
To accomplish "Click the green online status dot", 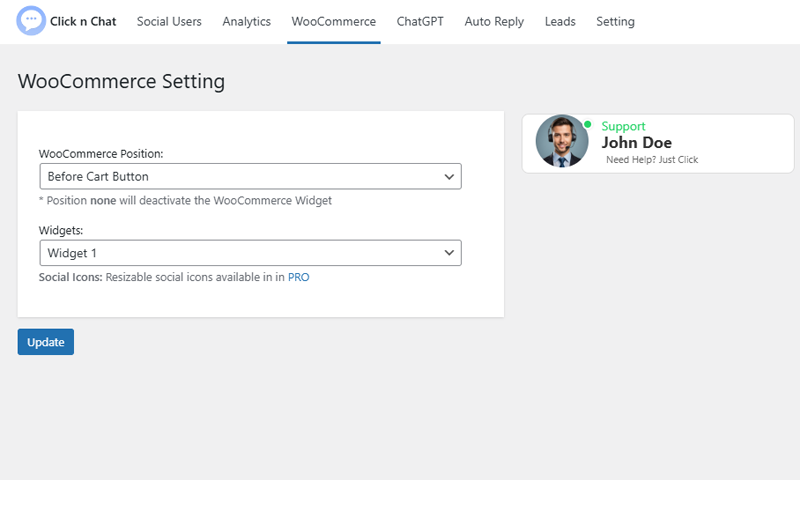I will click(x=588, y=125).
